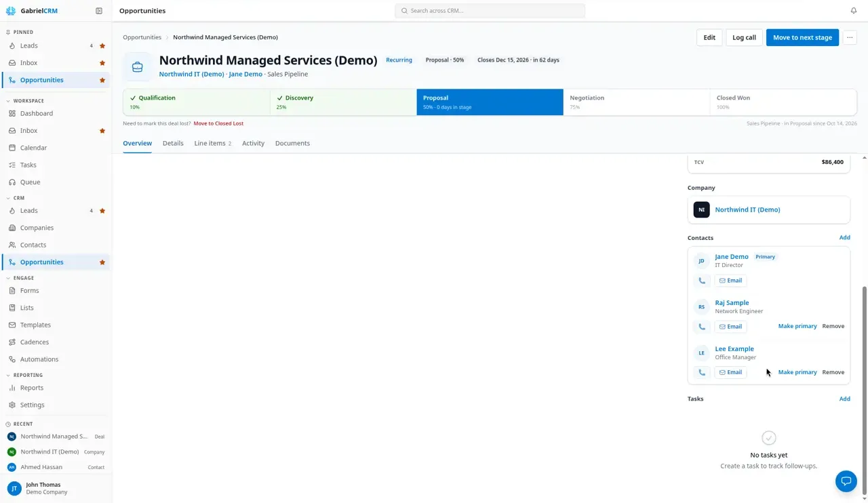The image size is (868, 503).
Task: Email Raj Sample button
Action: click(x=730, y=327)
